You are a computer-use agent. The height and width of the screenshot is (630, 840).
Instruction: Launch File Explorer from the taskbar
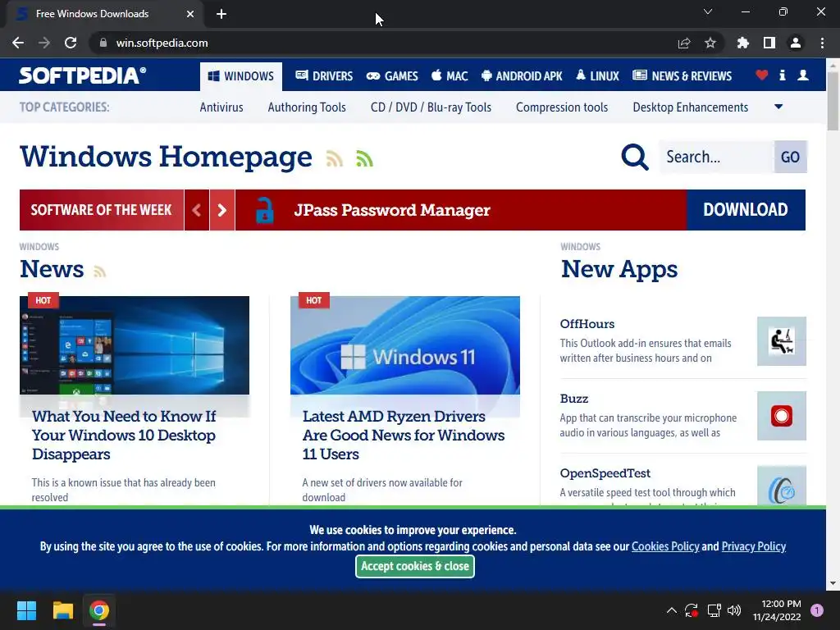[62, 610]
